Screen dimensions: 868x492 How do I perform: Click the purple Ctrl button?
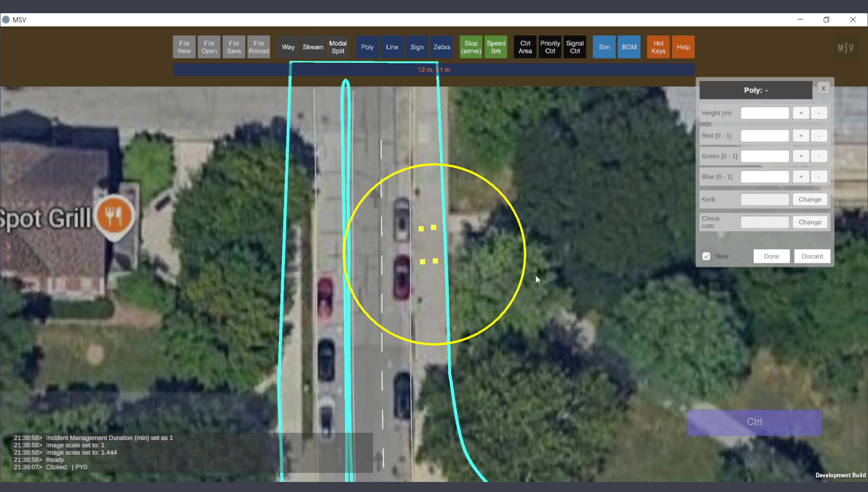pyautogui.click(x=754, y=422)
